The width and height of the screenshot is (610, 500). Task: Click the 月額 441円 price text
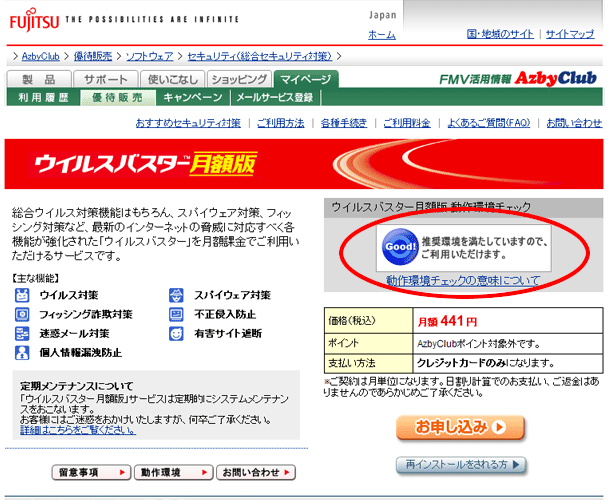447,321
